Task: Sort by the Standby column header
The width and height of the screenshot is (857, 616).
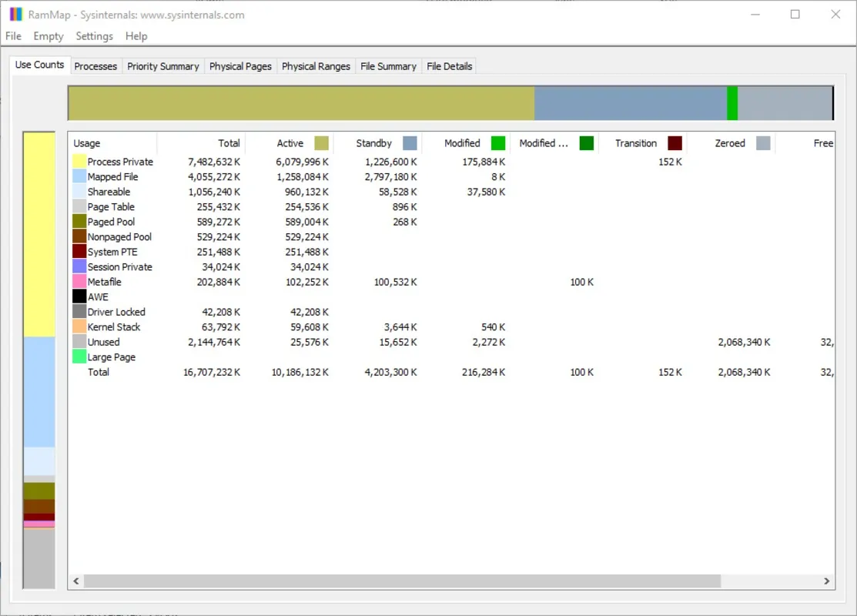Action: (x=378, y=143)
